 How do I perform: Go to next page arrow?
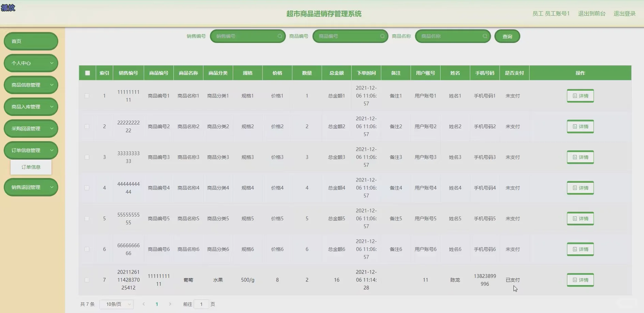(x=170, y=304)
